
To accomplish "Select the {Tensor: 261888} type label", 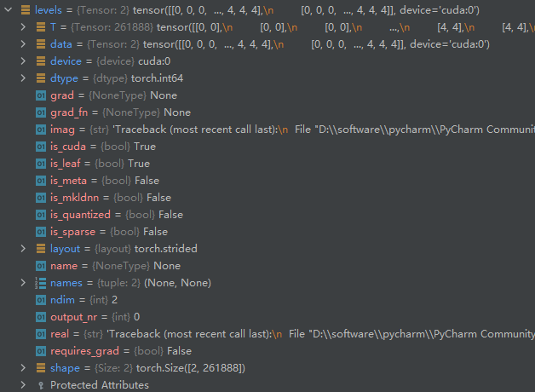I will 112,27.
